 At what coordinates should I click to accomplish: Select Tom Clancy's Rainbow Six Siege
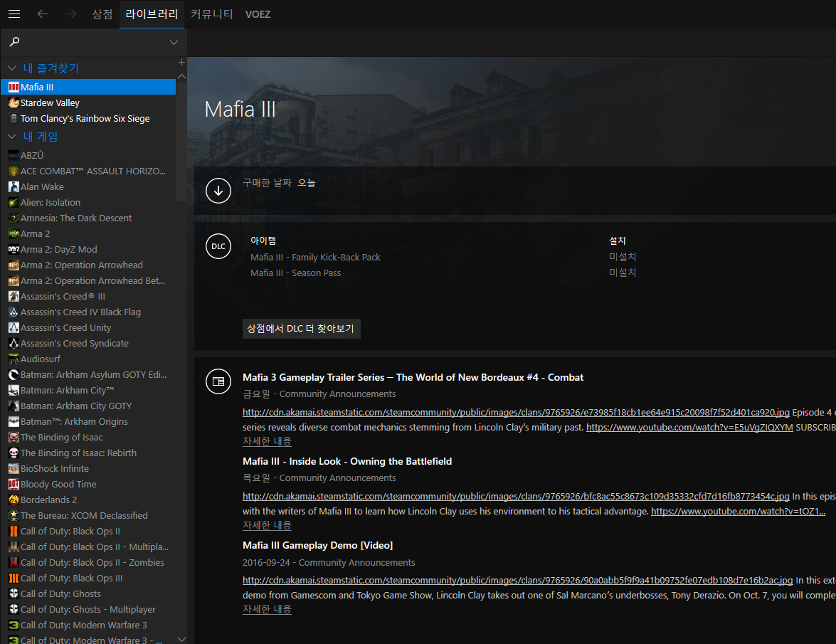click(88, 118)
